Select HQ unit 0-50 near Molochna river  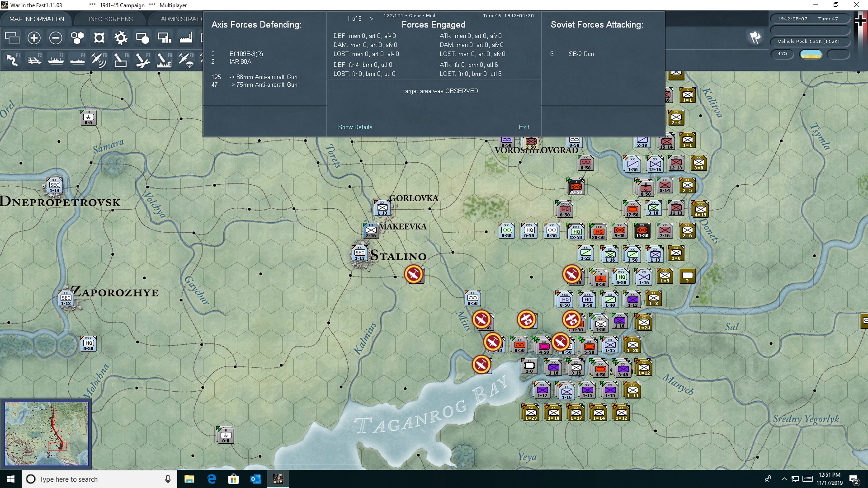(x=88, y=344)
